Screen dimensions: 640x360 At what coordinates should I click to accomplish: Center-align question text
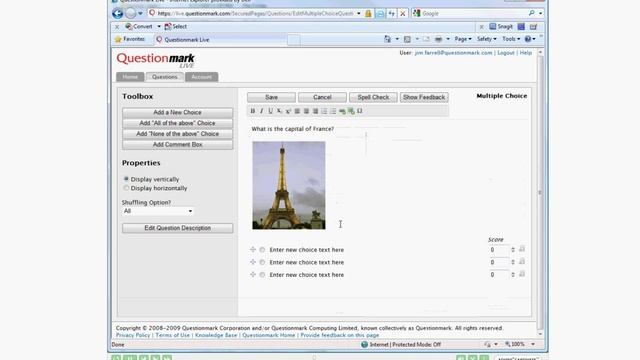click(306, 111)
